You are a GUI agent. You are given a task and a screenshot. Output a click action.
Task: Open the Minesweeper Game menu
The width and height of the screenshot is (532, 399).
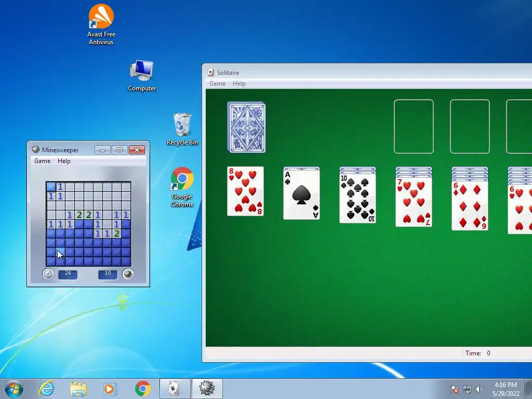point(43,161)
